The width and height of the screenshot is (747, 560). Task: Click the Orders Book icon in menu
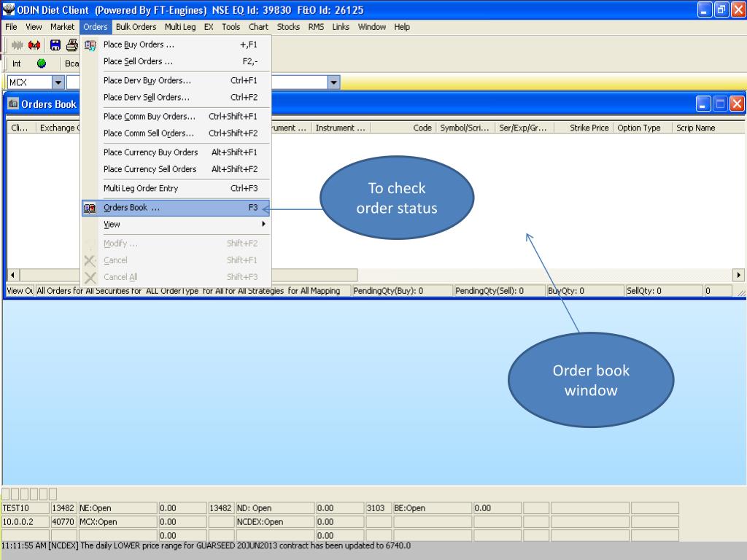click(90, 208)
